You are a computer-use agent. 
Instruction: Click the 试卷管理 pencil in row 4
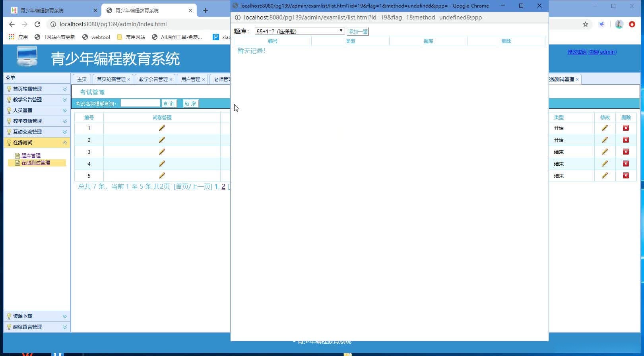click(x=162, y=164)
